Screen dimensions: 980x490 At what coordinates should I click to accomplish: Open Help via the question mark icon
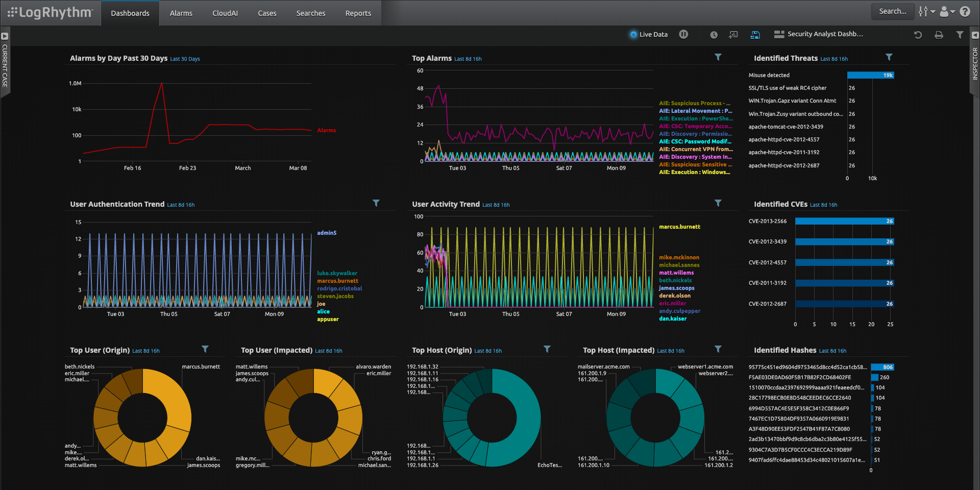pyautogui.click(x=965, y=11)
